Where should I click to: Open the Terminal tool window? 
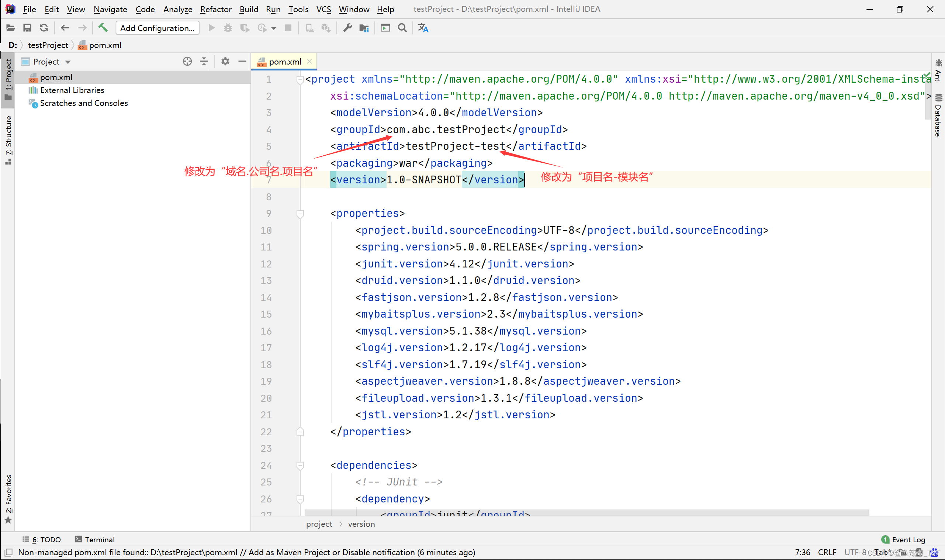95,539
